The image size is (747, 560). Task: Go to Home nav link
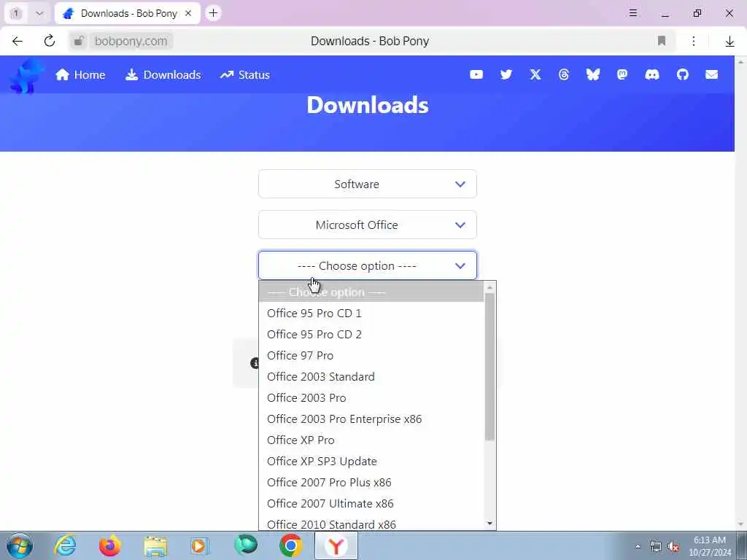[x=80, y=75]
